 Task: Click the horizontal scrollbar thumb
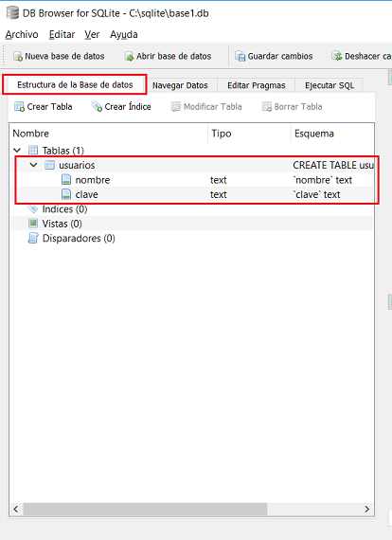pyautogui.click(x=145, y=509)
